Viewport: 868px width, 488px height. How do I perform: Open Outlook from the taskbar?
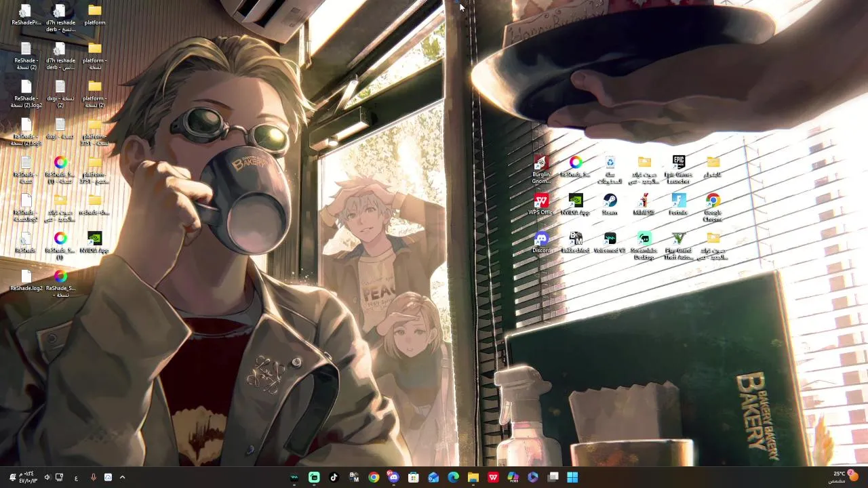pyautogui.click(x=433, y=477)
